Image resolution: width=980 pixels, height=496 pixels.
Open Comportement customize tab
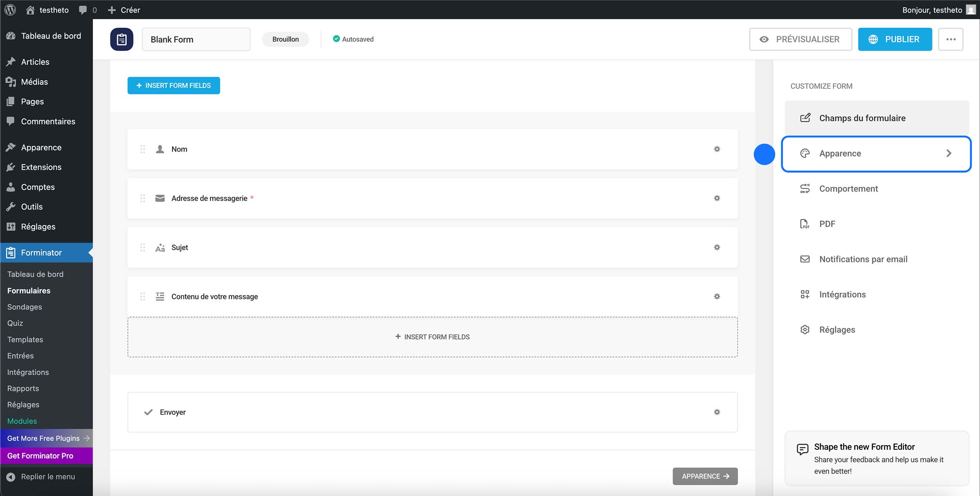[x=848, y=188]
